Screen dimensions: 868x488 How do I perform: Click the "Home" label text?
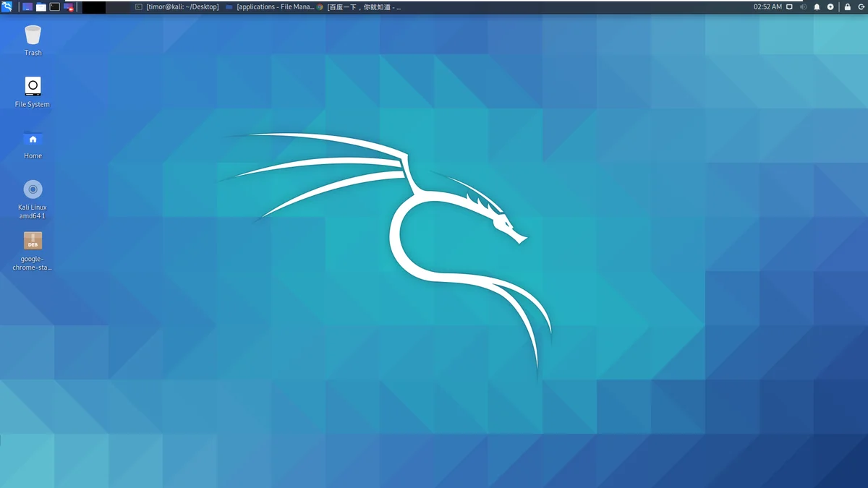(33, 155)
